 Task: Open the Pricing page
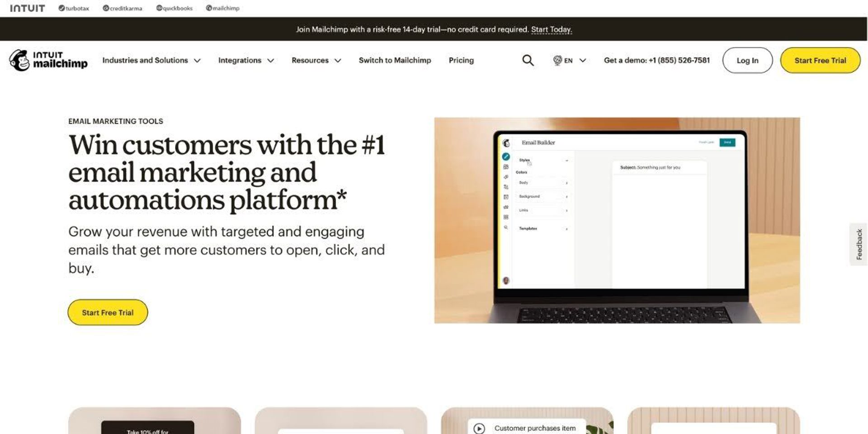point(461,60)
